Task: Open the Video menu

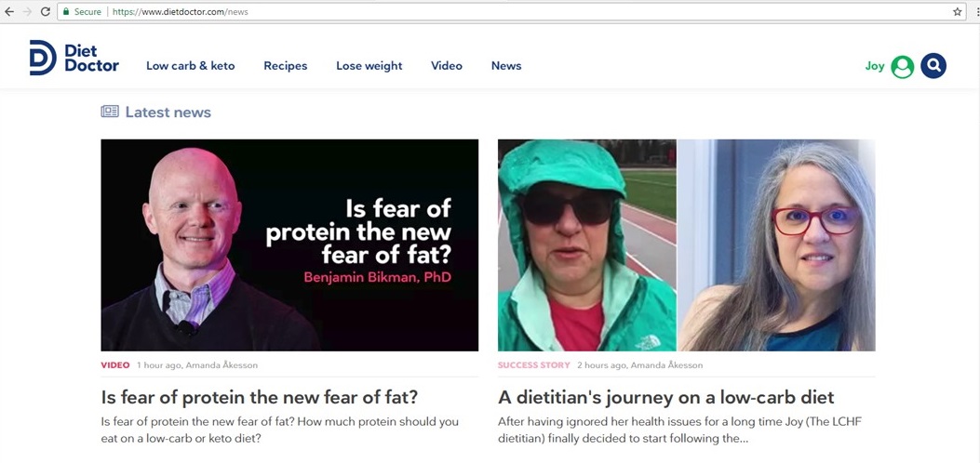Action: pyautogui.click(x=447, y=65)
